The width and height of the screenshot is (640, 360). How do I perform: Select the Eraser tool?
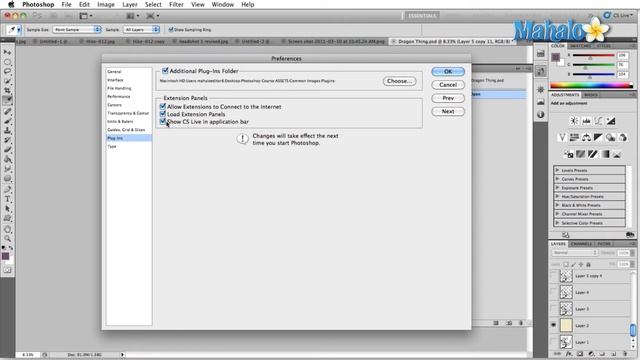click(x=7, y=150)
